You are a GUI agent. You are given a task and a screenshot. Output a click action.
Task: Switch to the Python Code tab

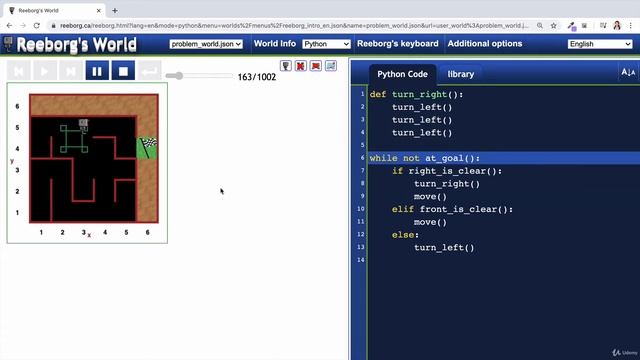tap(402, 74)
